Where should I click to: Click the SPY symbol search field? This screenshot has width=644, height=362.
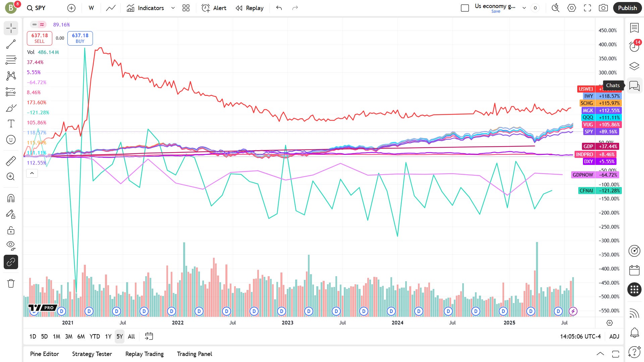[x=36, y=8]
